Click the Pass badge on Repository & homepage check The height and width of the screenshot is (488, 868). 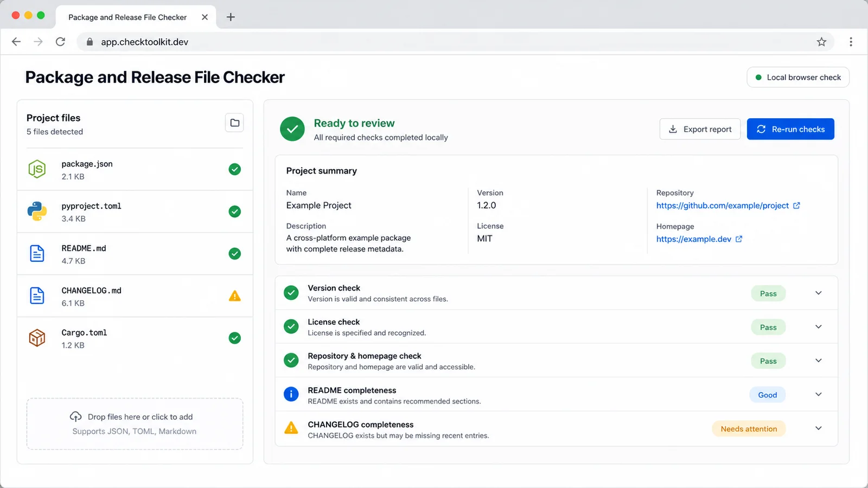pos(768,361)
